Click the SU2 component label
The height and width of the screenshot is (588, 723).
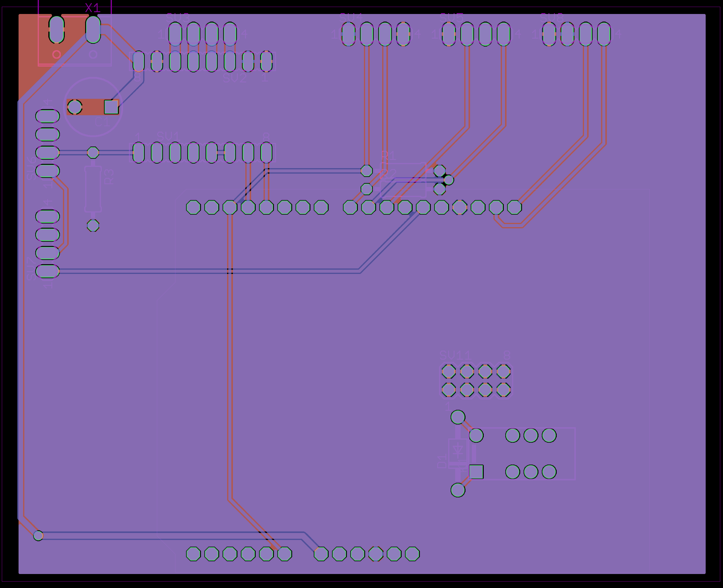(x=235, y=78)
